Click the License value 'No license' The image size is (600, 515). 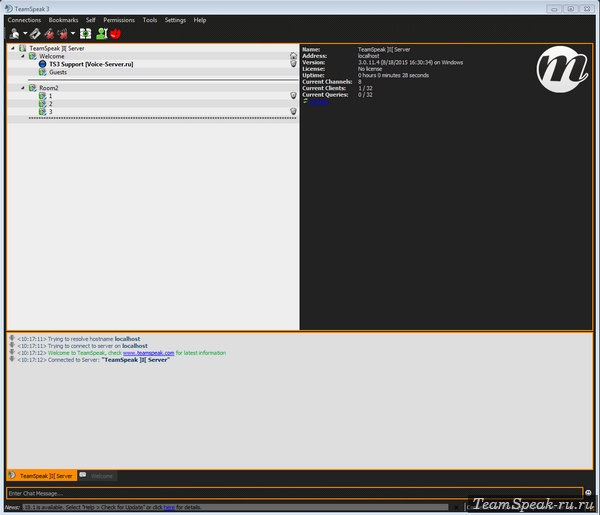coord(370,69)
